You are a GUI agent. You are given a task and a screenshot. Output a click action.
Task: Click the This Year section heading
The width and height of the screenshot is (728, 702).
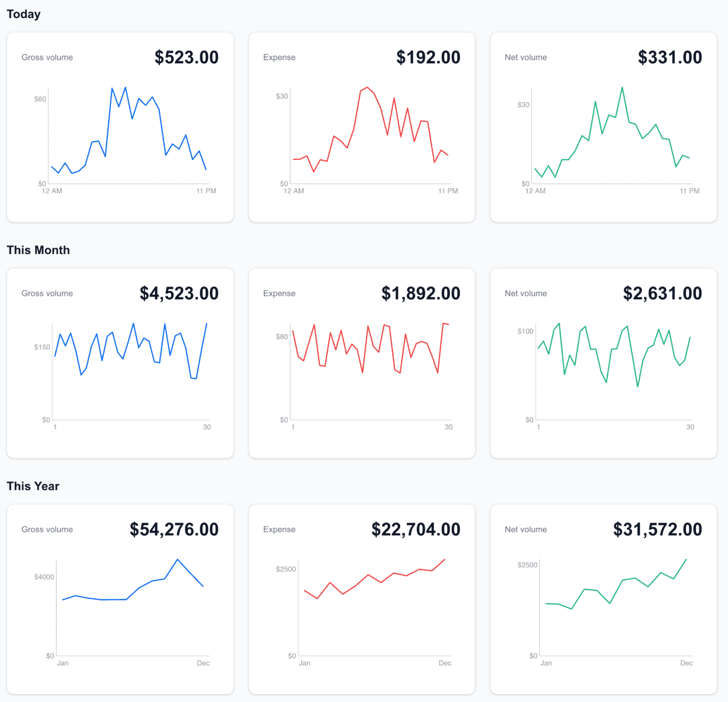[32, 486]
